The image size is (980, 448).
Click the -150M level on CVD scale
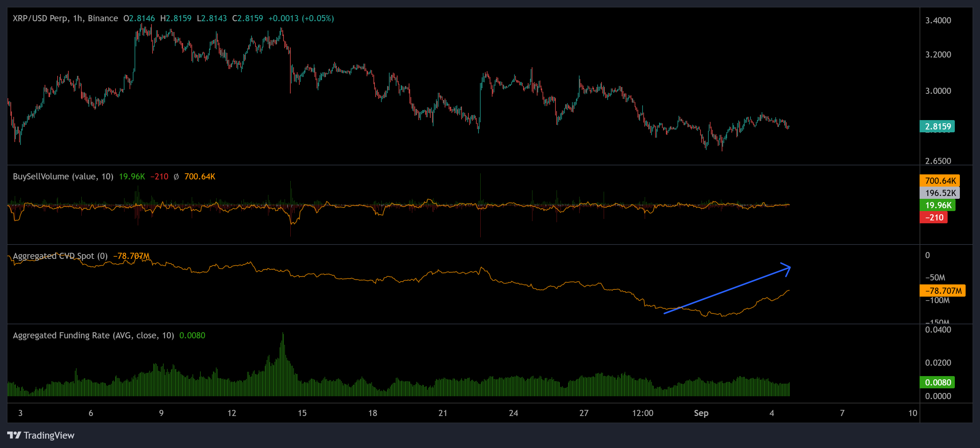(938, 323)
